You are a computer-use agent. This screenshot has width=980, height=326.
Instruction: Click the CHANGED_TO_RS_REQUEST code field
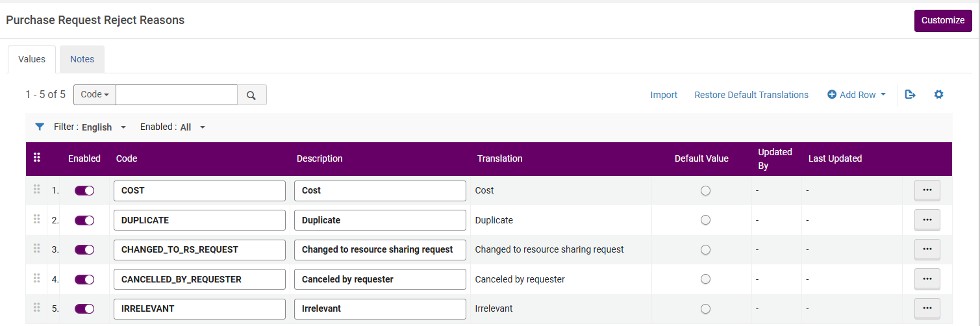[x=199, y=250]
